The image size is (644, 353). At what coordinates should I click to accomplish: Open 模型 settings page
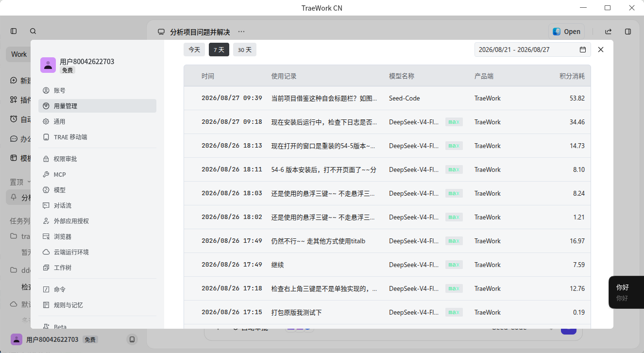tap(97, 190)
